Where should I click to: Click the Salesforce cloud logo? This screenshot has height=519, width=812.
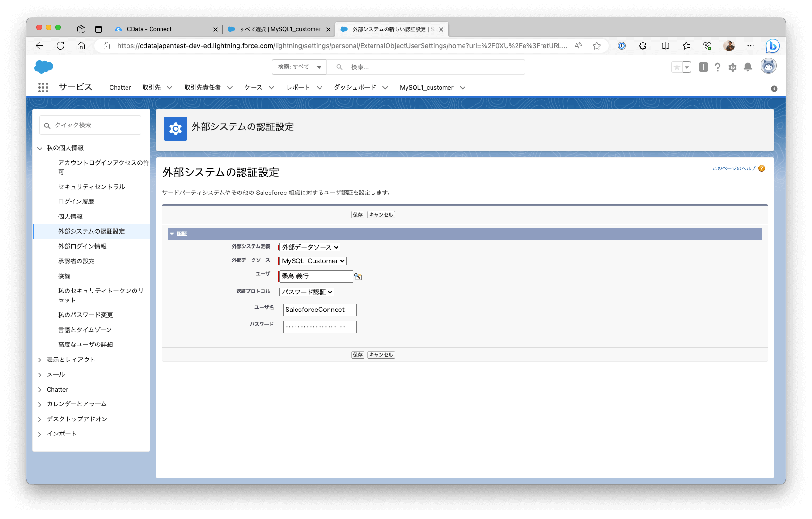pos(44,67)
